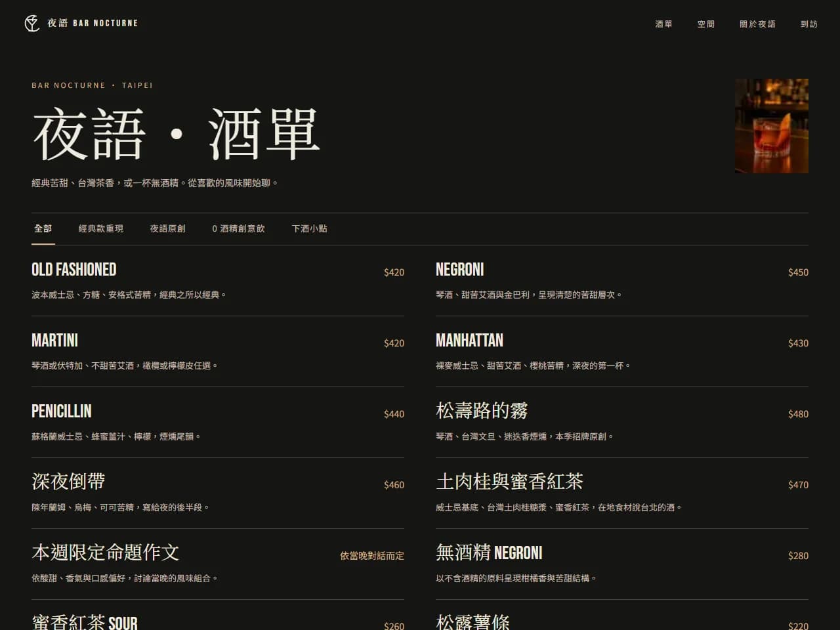Click the 依當晚對話而定 price note
This screenshot has height=630, width=840.
point(372,556)
